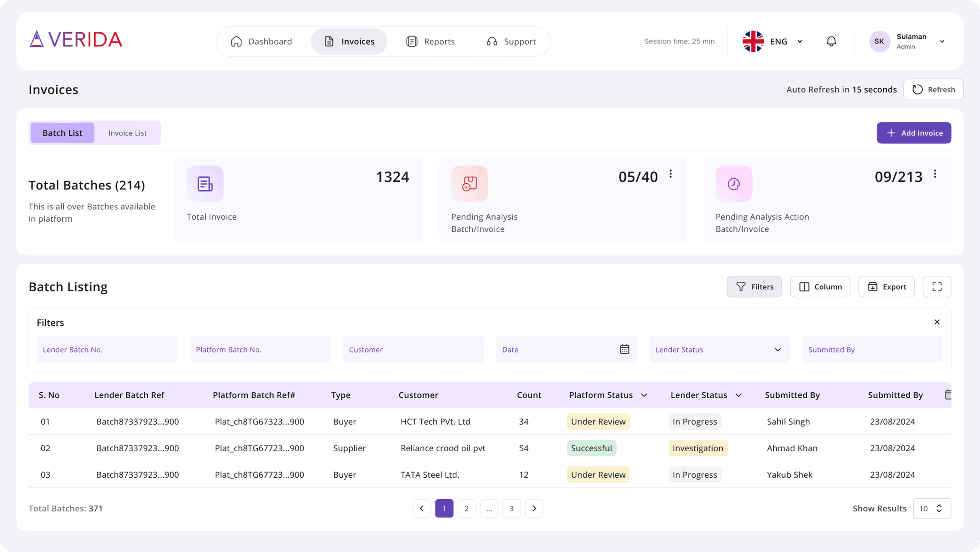This screenshot has width=980, height=552.
Task: Go to next page using right arrow
Action: coord(534,508)
